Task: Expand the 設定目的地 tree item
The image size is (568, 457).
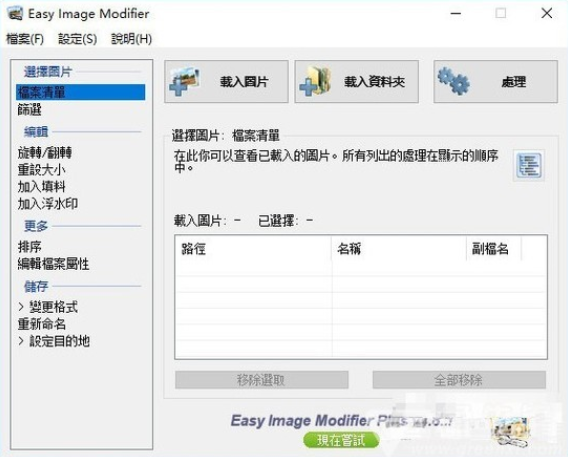Action: point(21,341)
